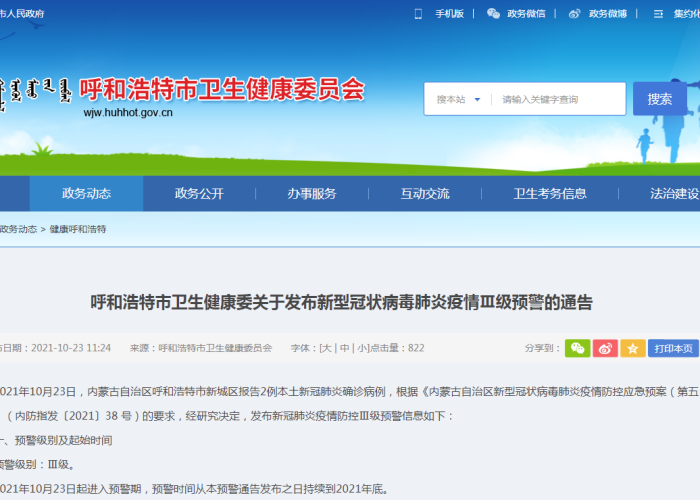Click the yellow star favorite icon

(633, 348)
